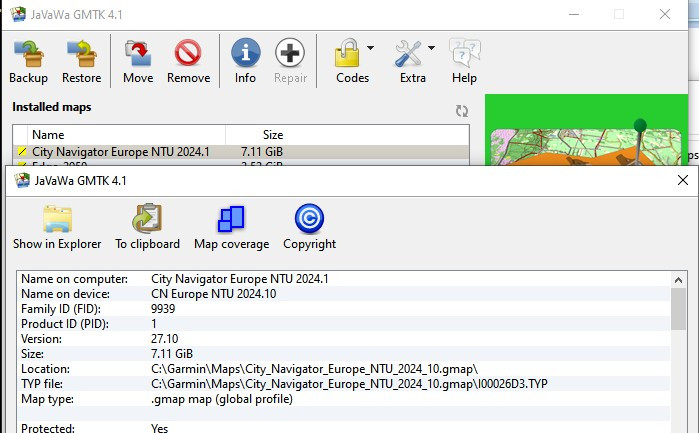Click the Codes padlock icon
The width and height of the screenshot is (699, 433).
tap(347, 53)
